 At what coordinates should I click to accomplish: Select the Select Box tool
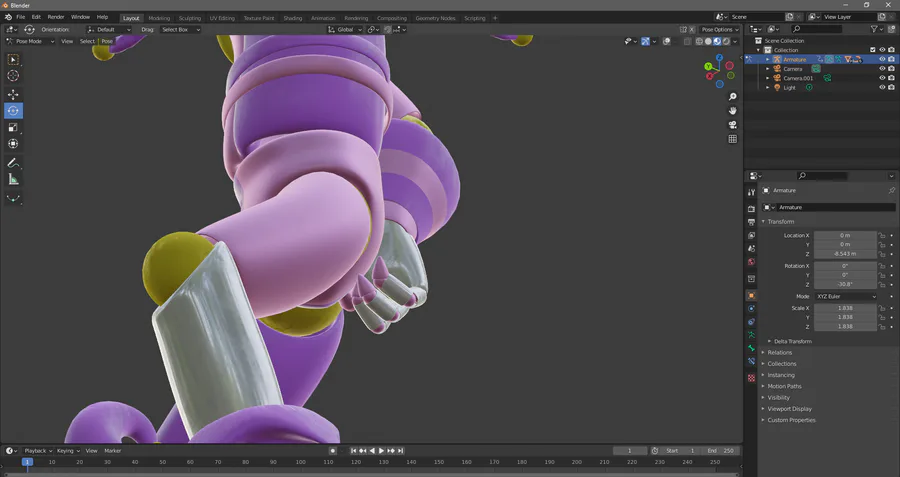pyautogui.click(x=13, y=60)
